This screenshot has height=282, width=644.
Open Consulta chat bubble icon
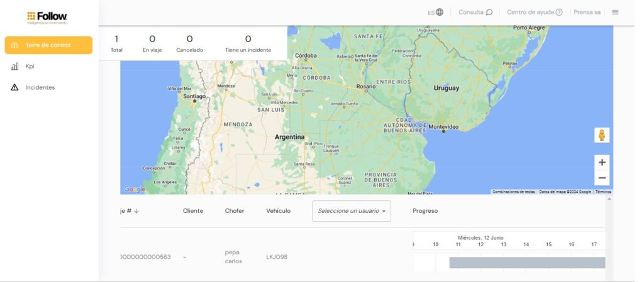(489, 12)
